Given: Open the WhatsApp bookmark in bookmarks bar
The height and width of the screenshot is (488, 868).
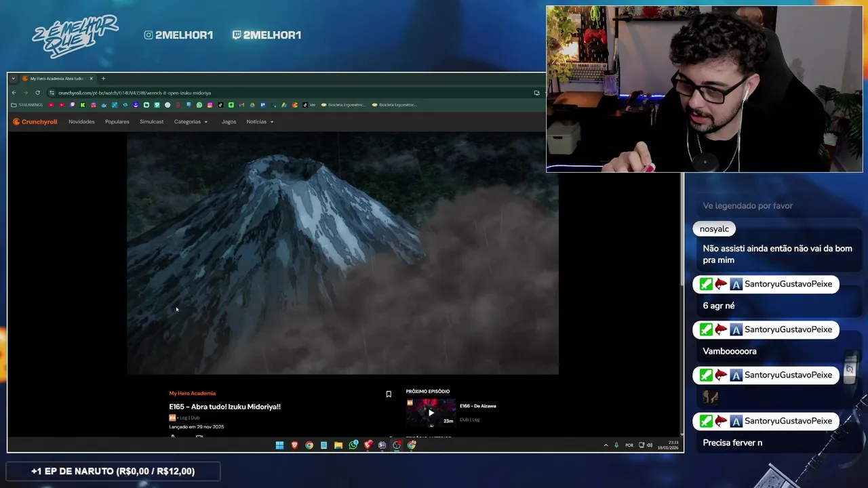Looking at the screenshot, I should pos(199,105).
